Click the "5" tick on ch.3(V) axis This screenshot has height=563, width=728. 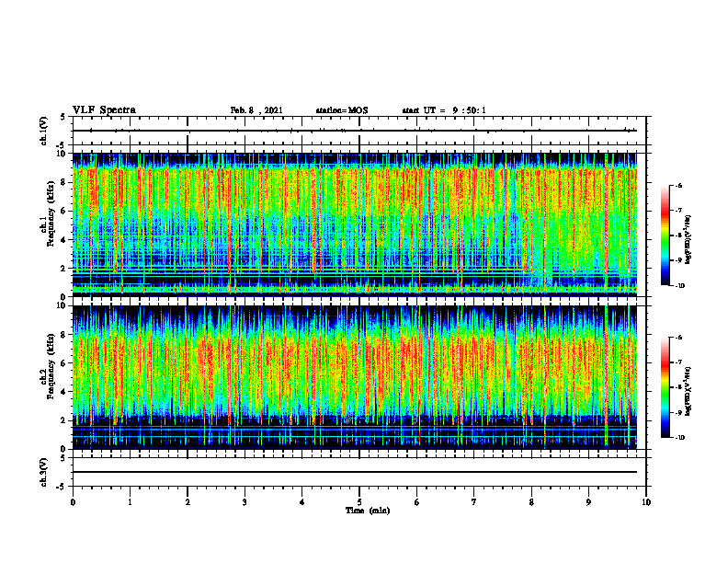click(63, 458)
